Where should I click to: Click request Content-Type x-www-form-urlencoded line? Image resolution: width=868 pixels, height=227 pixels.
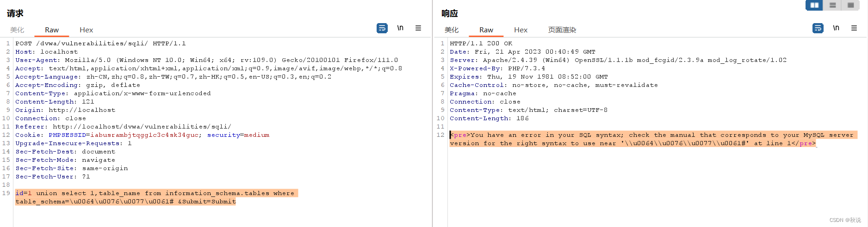click(x=113, y=93)
